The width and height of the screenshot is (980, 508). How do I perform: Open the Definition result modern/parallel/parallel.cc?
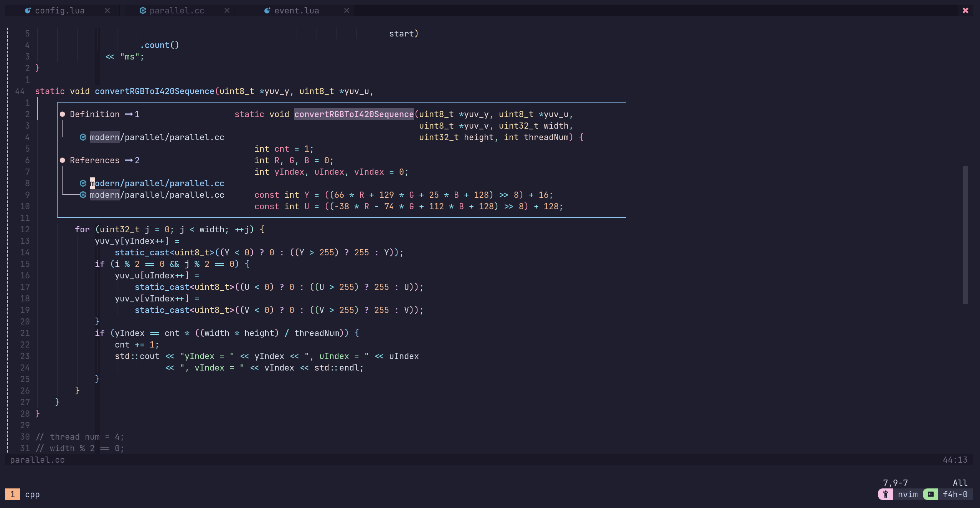click(157, 137)
